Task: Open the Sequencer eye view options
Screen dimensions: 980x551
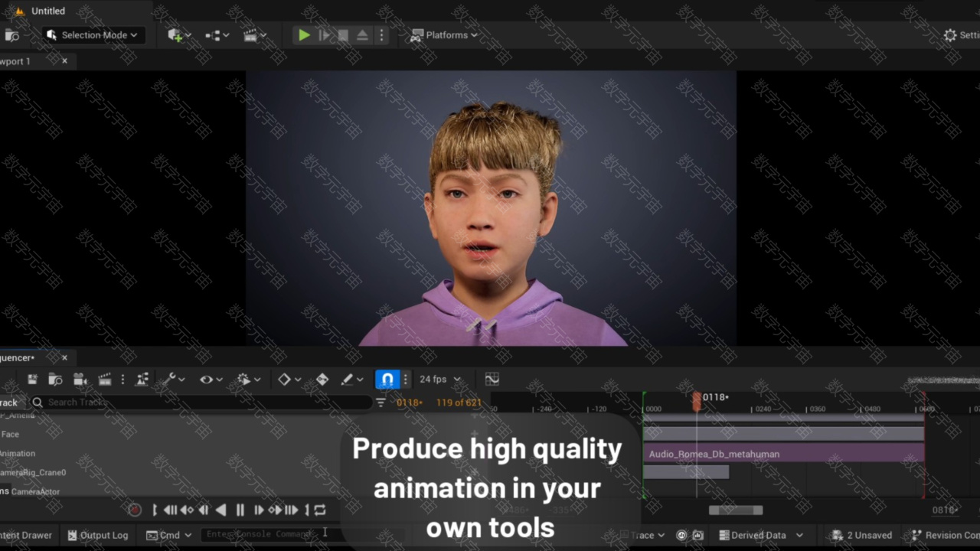Action: [x=211, y=380]
